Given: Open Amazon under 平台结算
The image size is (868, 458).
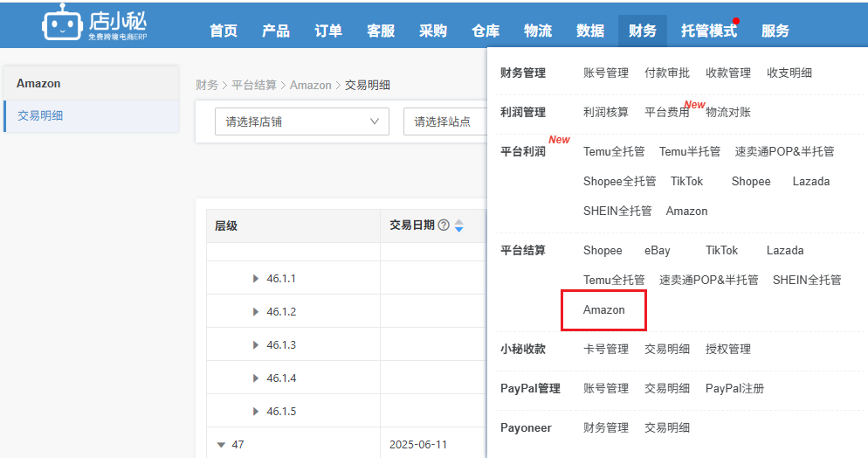Looking at the screenshot, I should (x=604, y=310).
